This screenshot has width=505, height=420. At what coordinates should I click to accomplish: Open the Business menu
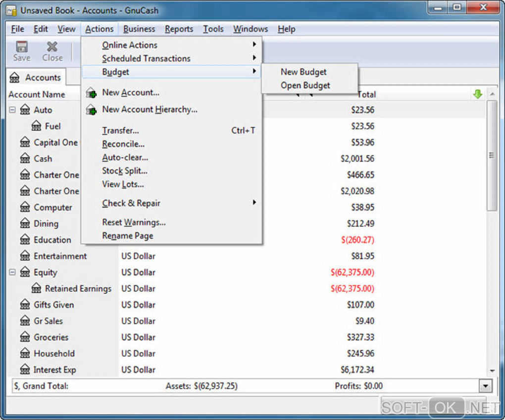(x=139, y=29)
